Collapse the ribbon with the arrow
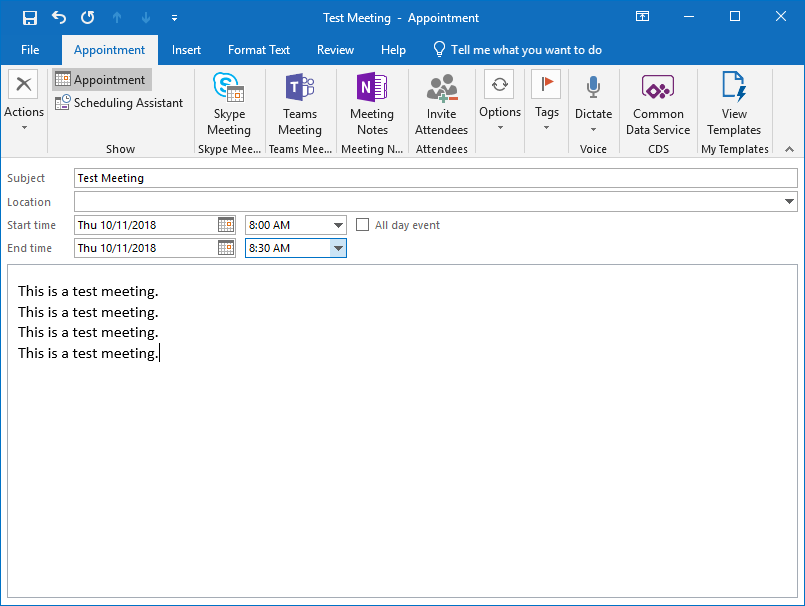 [x=789, y=149]
